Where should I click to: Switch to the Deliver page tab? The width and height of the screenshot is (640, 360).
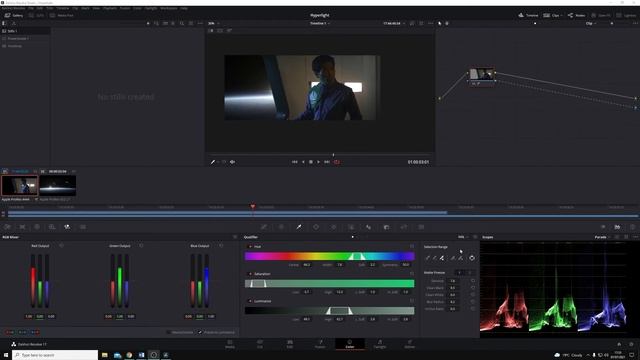coord(409,344)
